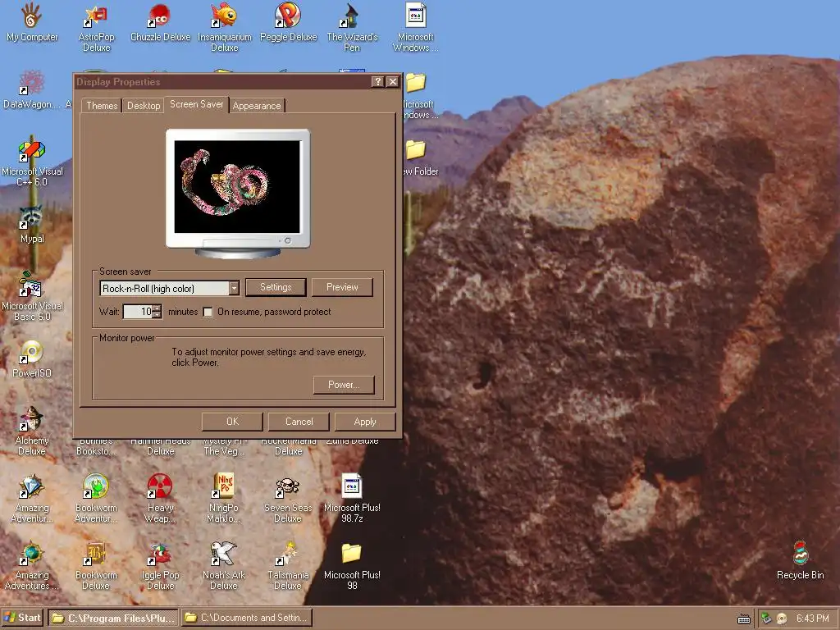Click the Recycle Bin icon
840x630 pixels.
click(801, 554)
